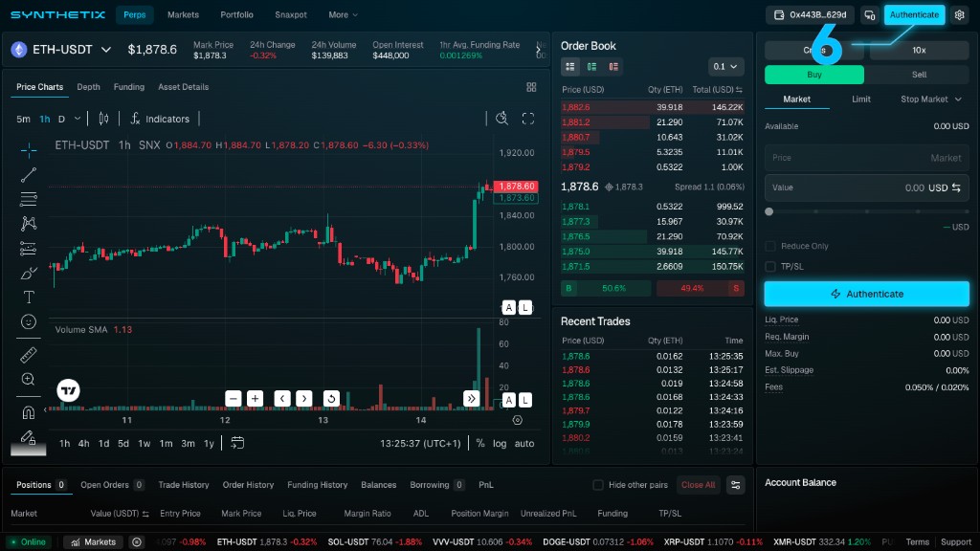Open the wallet address 0x443B...629d menu
Viewport: 980px width, 551px height.
tap(810, 15)
